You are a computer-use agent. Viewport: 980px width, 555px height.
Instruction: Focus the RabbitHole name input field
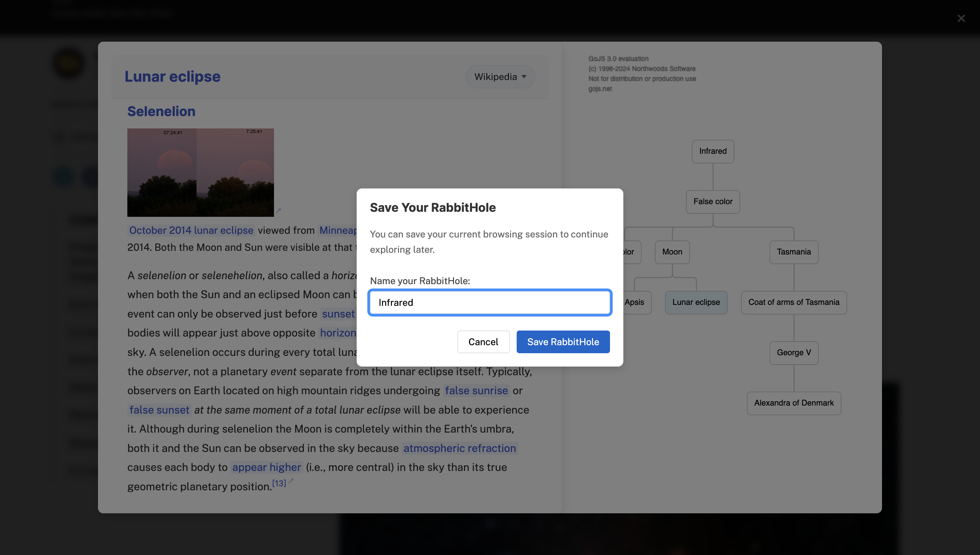pos(489,302)
